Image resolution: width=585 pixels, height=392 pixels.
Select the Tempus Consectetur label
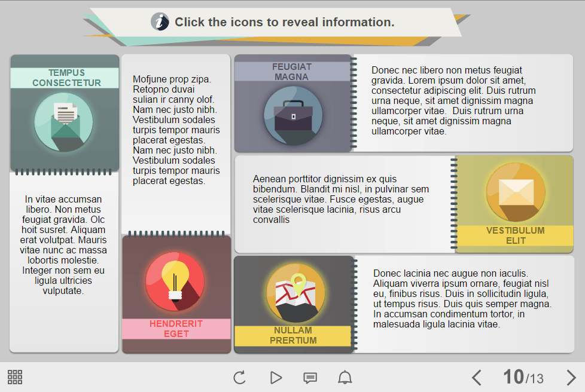(x=66, y=78)
